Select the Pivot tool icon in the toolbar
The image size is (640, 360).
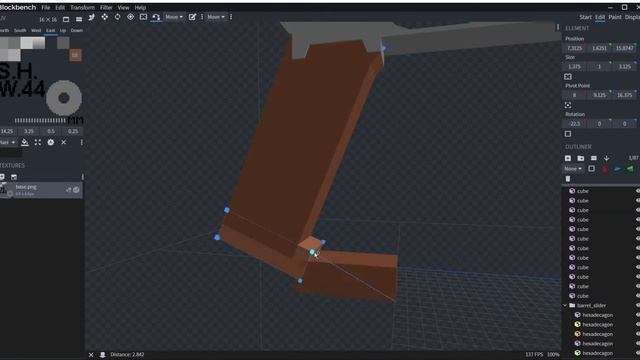pos(130,17)
